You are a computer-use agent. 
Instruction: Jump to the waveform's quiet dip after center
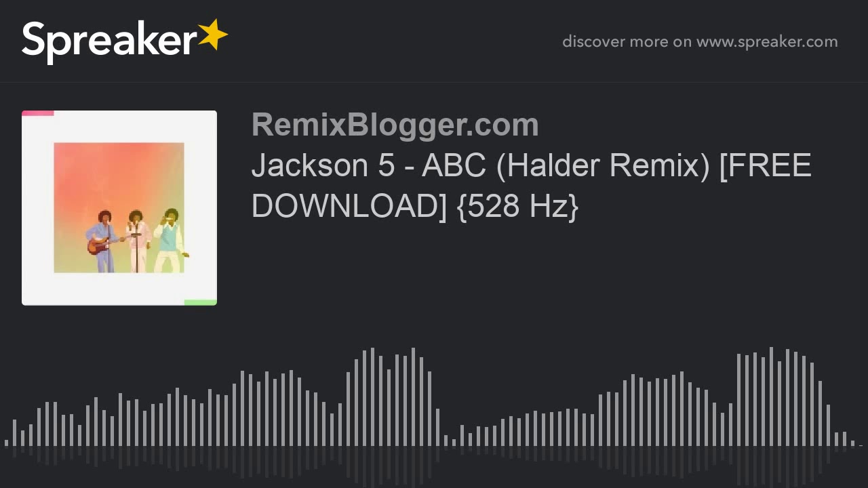(x=454, y=443)
